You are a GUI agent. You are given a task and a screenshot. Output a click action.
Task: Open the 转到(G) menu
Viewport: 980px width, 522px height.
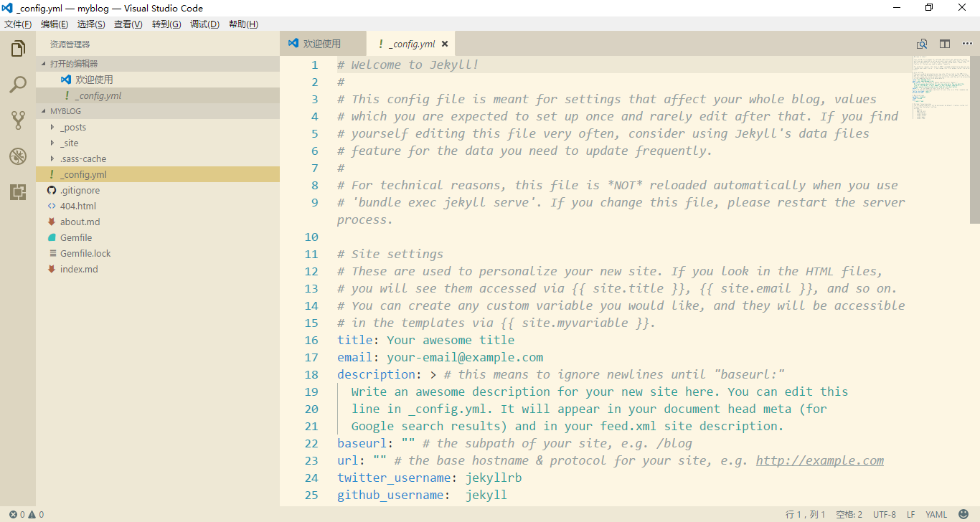(166, 24)
